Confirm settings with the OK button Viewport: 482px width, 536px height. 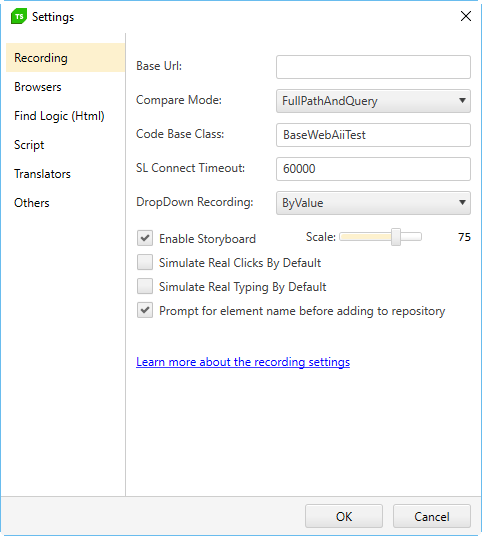pyautogui.click(x=344, y=516)
